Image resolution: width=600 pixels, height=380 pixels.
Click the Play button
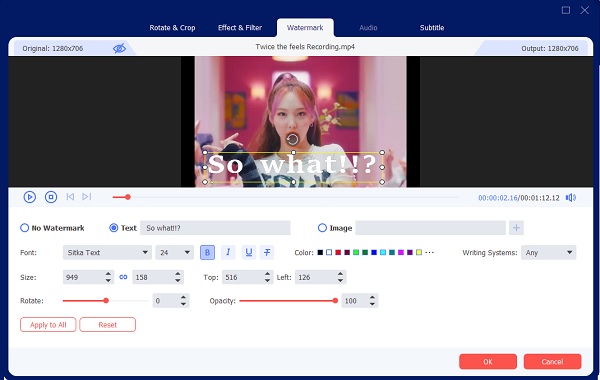[29, 197]
